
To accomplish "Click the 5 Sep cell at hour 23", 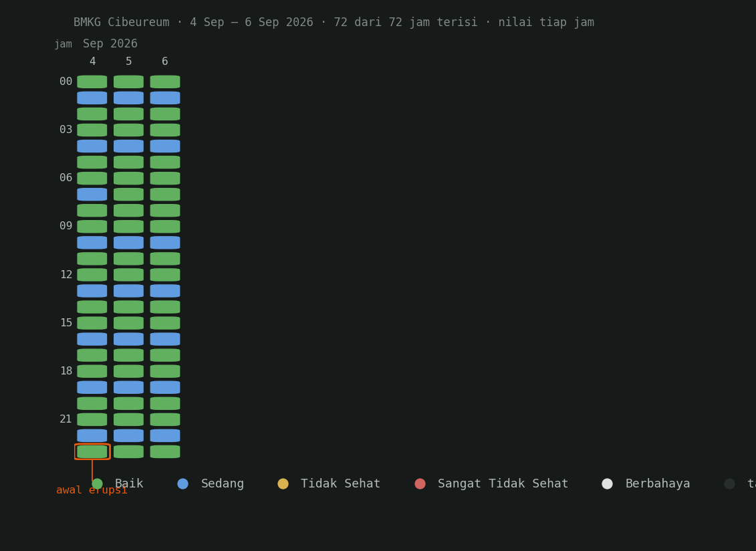I will tap(129, 451).
